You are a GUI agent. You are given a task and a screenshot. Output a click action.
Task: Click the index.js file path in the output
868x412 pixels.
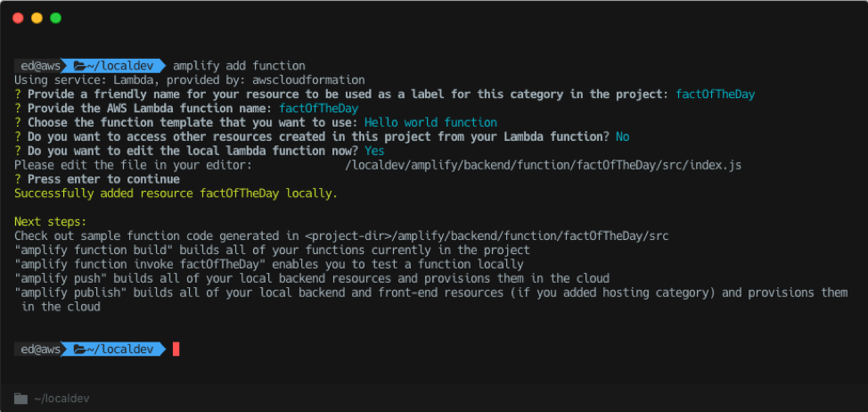543,165
